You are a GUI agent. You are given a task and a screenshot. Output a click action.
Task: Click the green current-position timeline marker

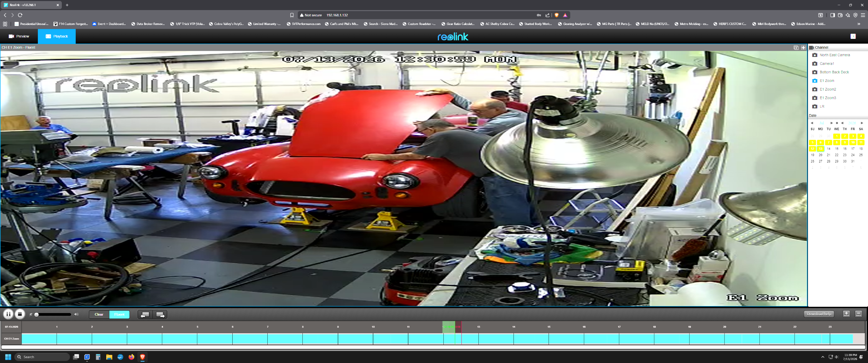pos(455,333)
